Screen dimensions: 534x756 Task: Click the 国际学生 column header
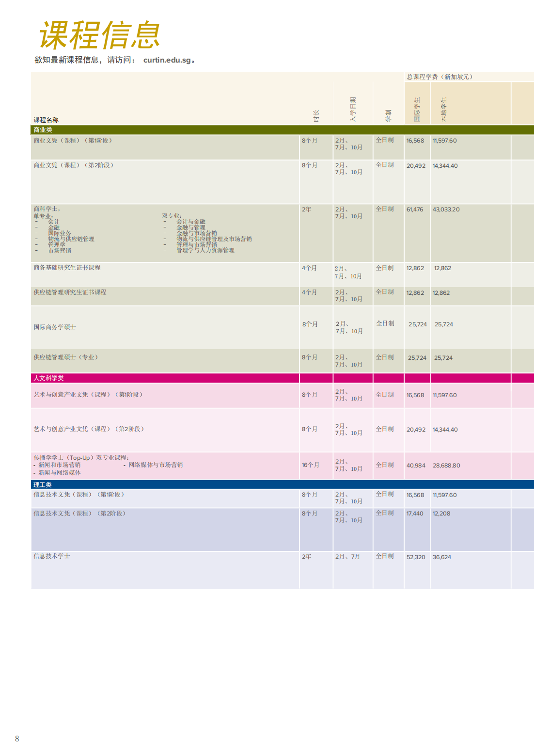click(x=417, y=110)
